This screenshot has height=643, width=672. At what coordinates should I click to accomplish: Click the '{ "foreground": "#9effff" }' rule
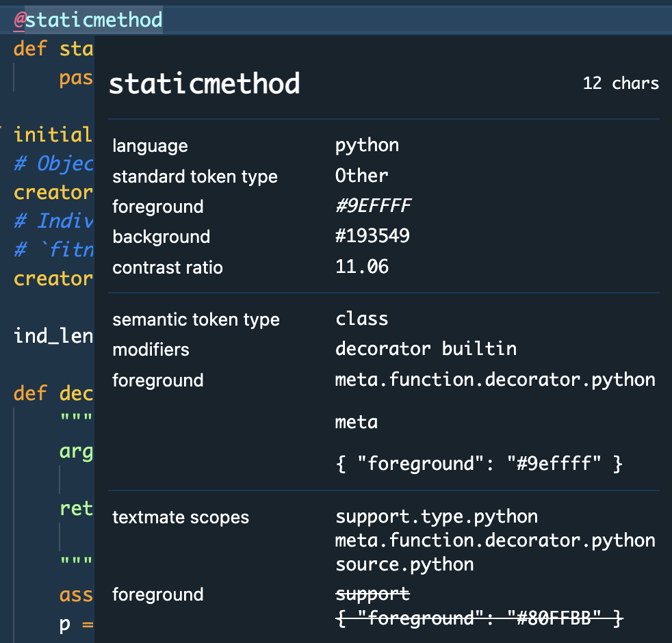click(479, 464)
